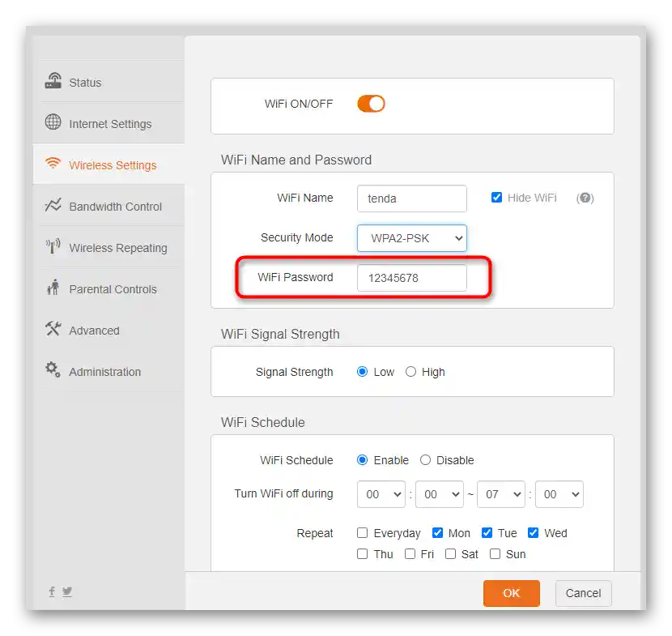Click the WiFi Name input field

coord(412,198)
